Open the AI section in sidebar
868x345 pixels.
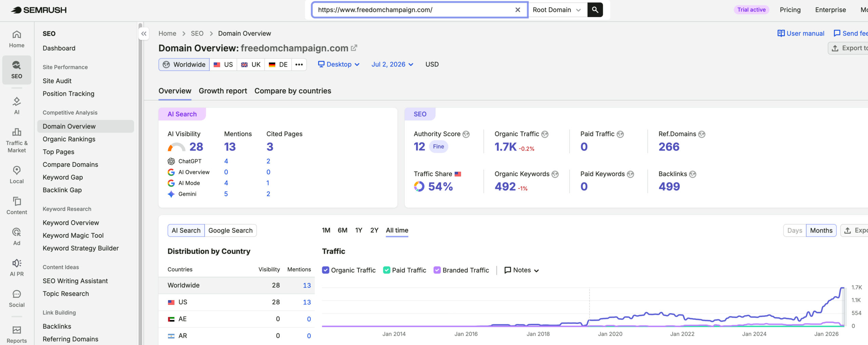pos(17,106)
